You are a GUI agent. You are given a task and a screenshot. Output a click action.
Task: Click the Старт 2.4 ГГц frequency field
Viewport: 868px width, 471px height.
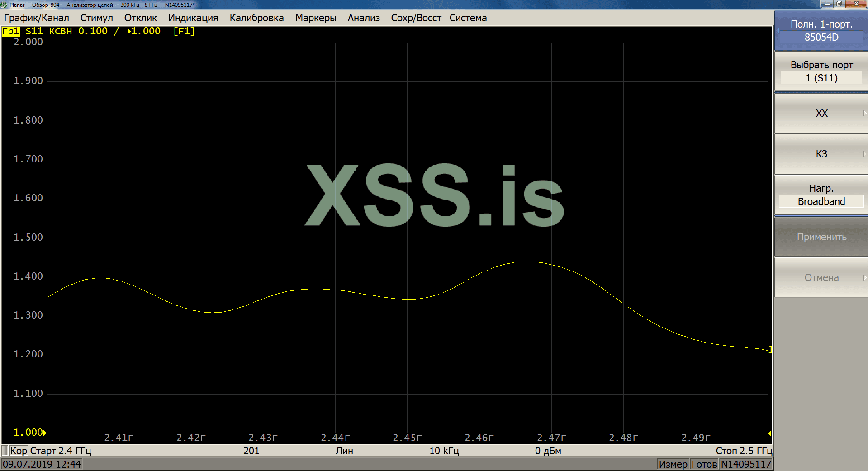(x=60, y=451)
